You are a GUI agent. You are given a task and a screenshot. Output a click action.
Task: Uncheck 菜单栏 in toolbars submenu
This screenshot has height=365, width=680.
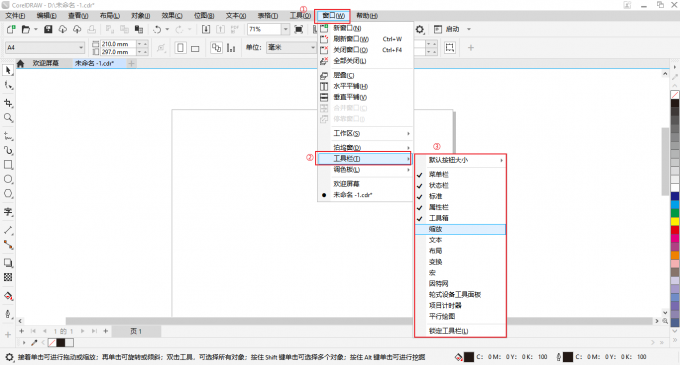[460, 174]
